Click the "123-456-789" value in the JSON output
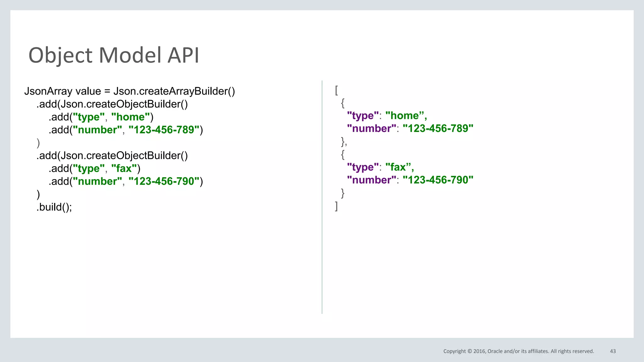 pos(438,129)
